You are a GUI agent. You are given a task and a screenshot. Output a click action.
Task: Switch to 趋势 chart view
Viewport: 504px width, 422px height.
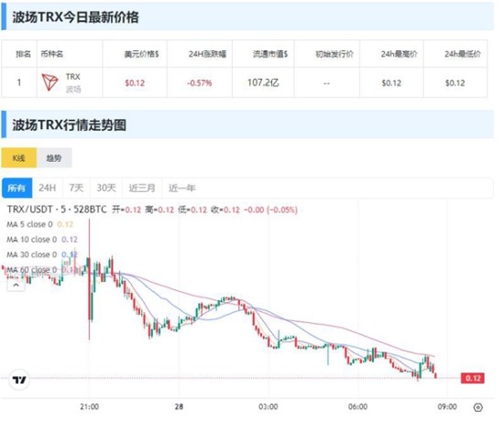pyautogui.click(x=54, y=158)
